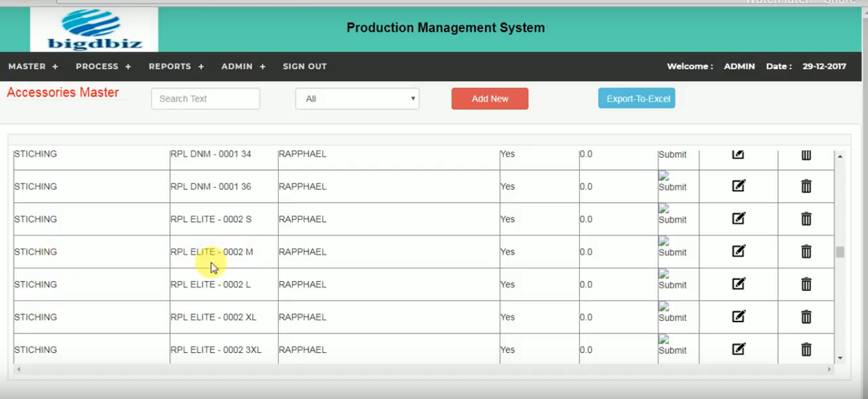The width and height of the screenshot is (868, 399).
Task: Select the RPL DNM - 0001 36 cell
Action: [224, 187]
